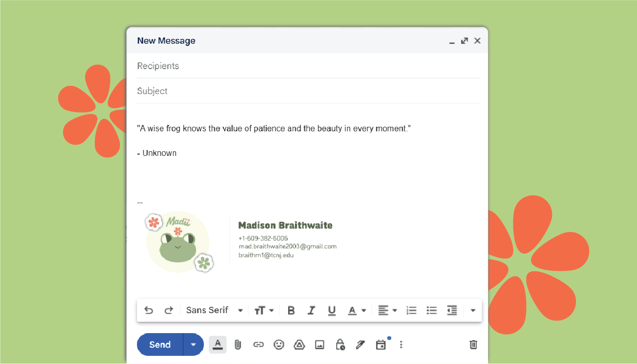Click the Recipients field
The height and width of the screenshot is (364, 637).
pyautogui.click(x=308, y=66)
